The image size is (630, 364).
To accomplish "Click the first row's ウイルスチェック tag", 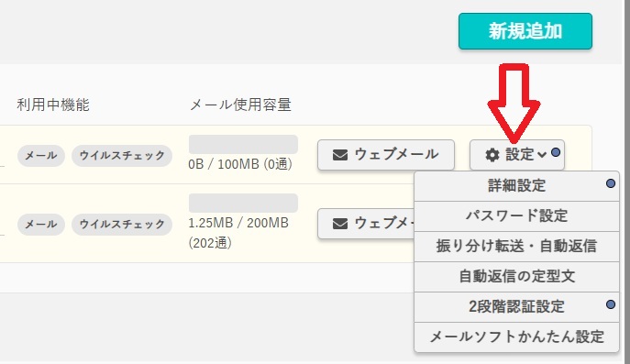I will click(122, 156).
